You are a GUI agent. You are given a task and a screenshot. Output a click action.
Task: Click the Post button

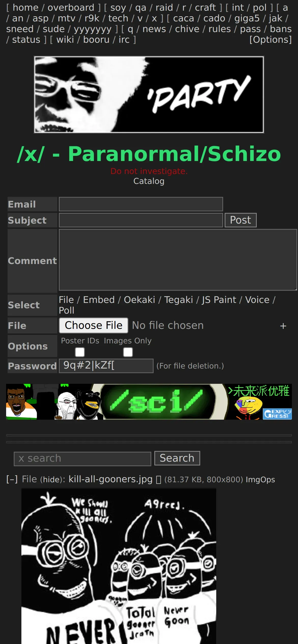click(x=240, y=220)
